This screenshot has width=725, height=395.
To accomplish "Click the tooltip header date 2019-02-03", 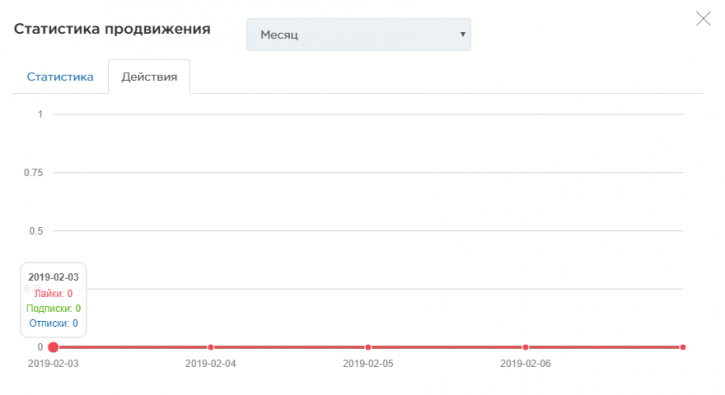I will pyautogui.click(x=53, y=277).
